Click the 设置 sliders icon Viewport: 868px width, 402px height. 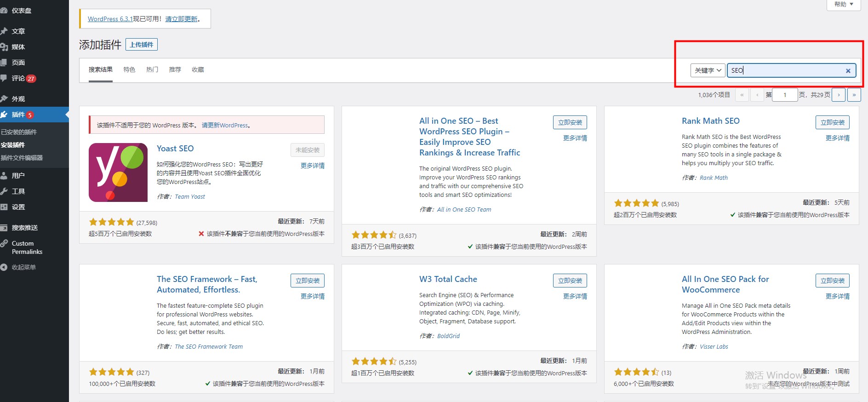click(x=4, y=207)
